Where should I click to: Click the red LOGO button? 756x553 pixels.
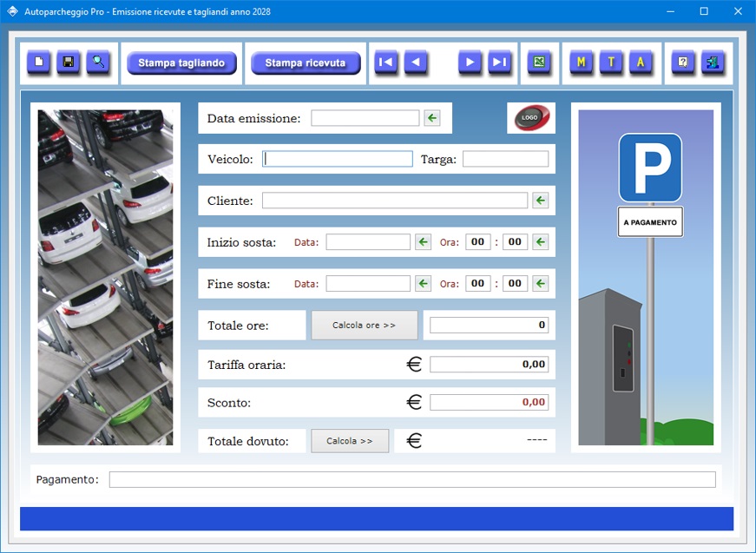[x=531, y=118]
